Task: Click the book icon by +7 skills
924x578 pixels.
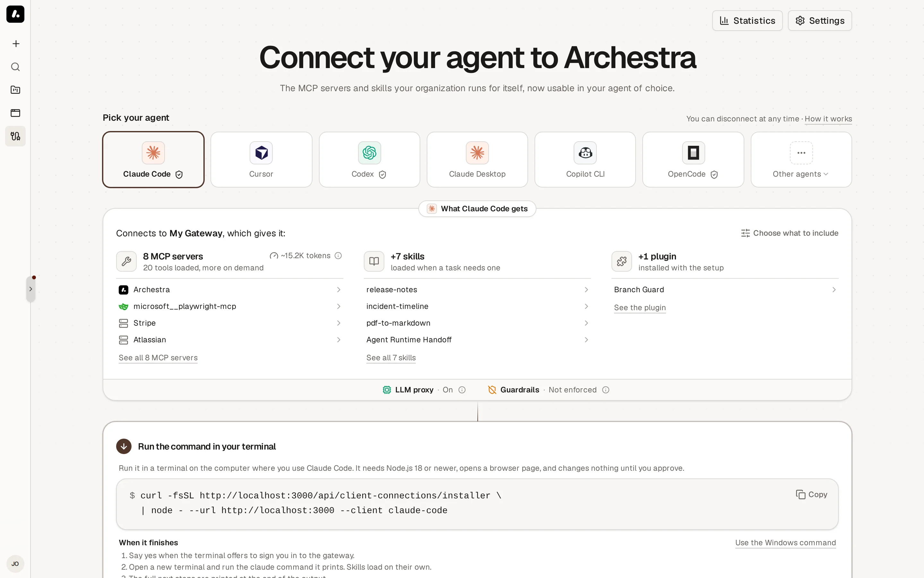Action: point(374,261)
